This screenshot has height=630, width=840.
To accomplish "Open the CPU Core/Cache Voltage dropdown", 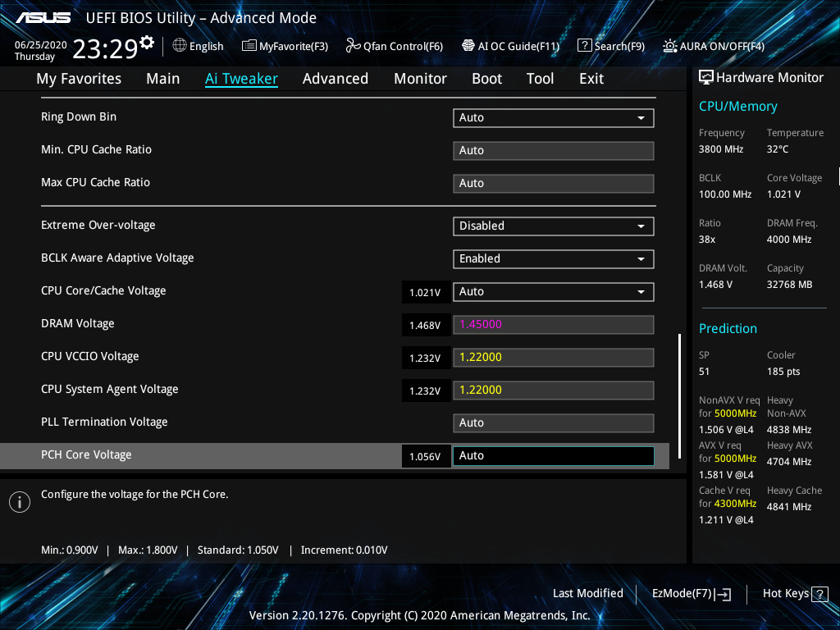I will tap(554, 292).
